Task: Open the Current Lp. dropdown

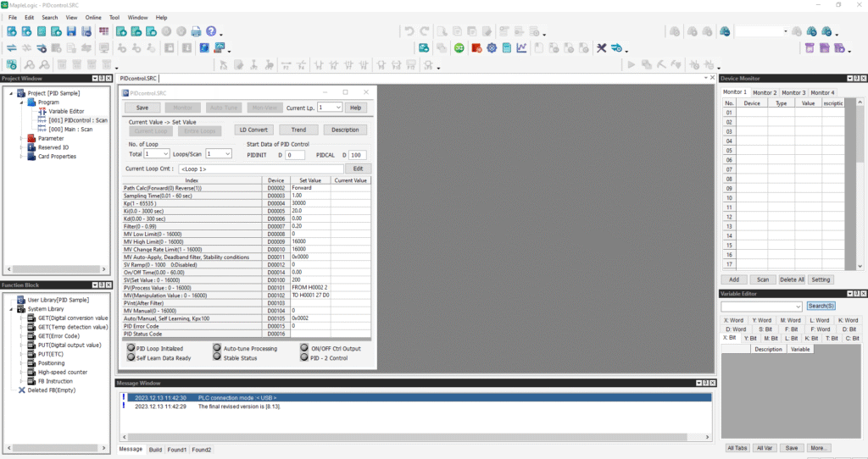Action: click(338, 108)
